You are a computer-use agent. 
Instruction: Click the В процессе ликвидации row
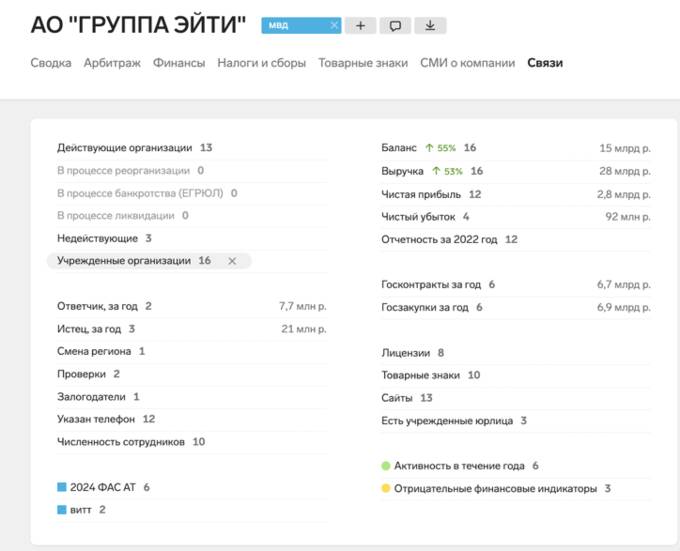[x=192, y=216]
